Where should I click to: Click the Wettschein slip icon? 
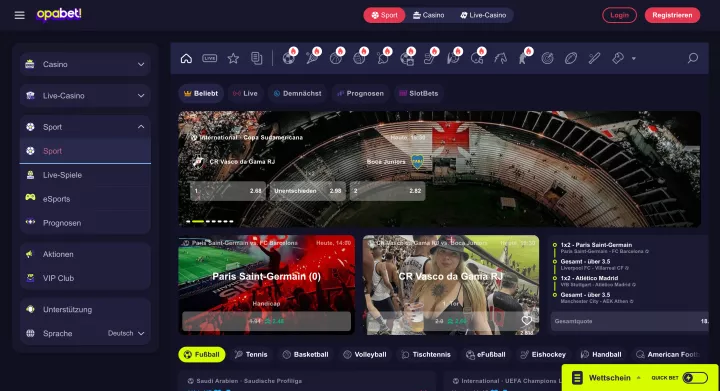(x=577, y=378)
